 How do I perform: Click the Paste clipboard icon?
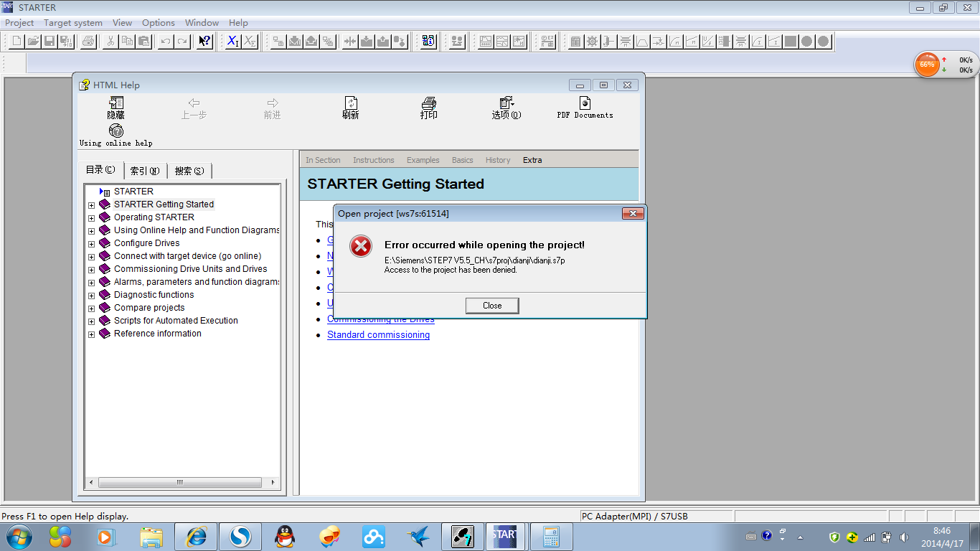coord(143,41)
